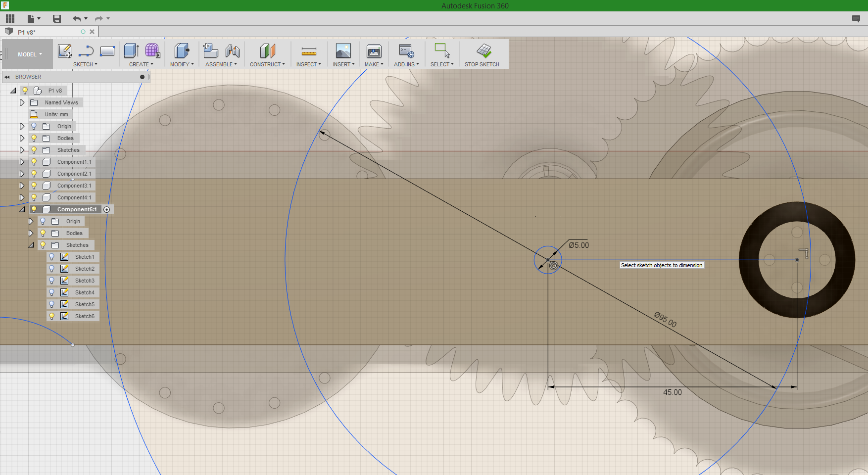Viewport: 868px width, 475px height.
Task: Click the Sketch6 sketch icon
Action: coord(64,316)
